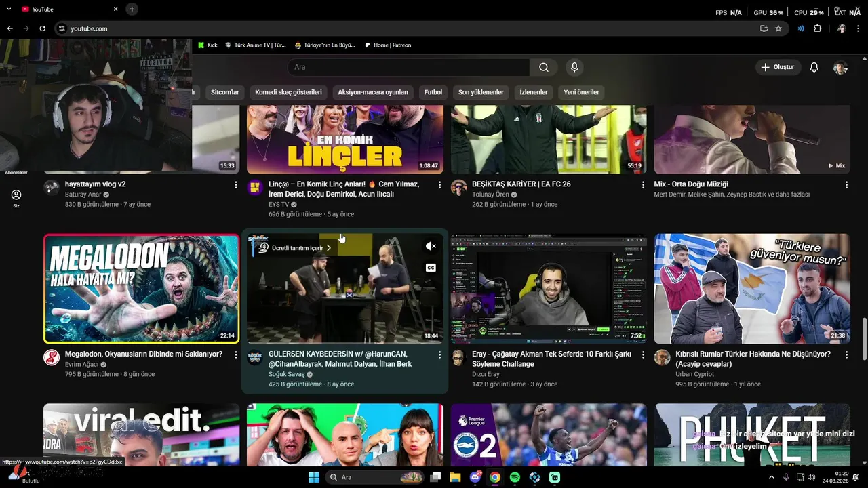Go to the Evrim Ağacı channel name

82,364
